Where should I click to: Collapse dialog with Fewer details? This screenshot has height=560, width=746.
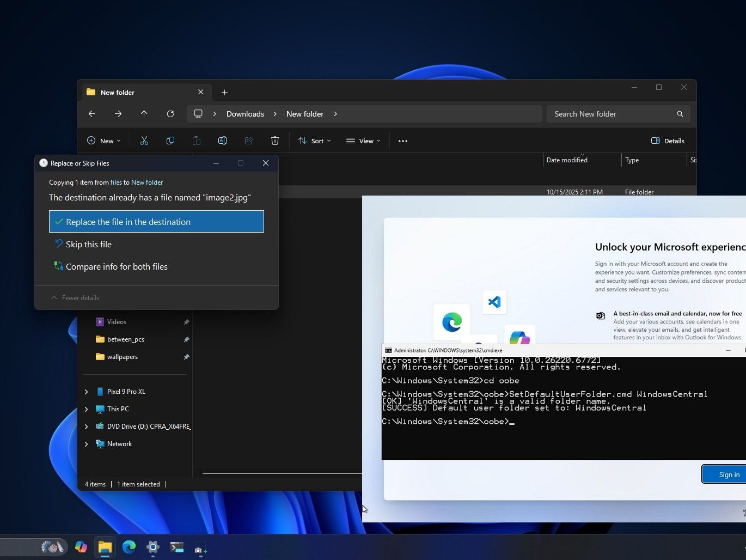pyautogui.click(x=75, y=298)
